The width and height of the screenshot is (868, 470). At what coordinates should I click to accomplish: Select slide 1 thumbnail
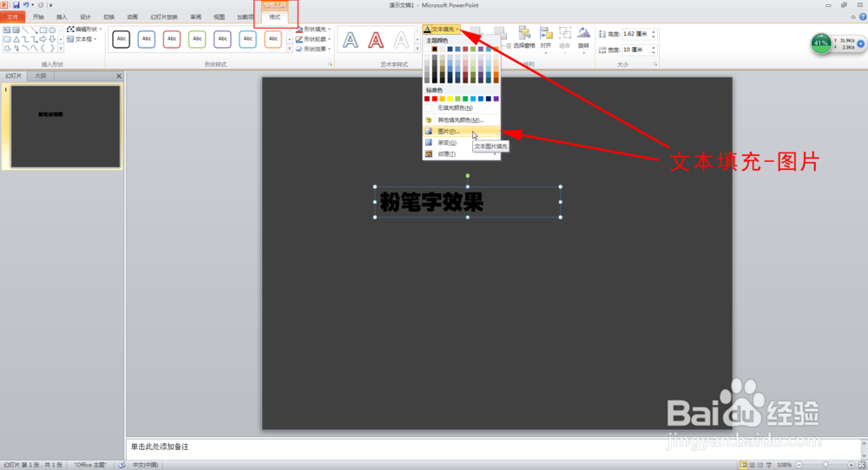(65, 126)
